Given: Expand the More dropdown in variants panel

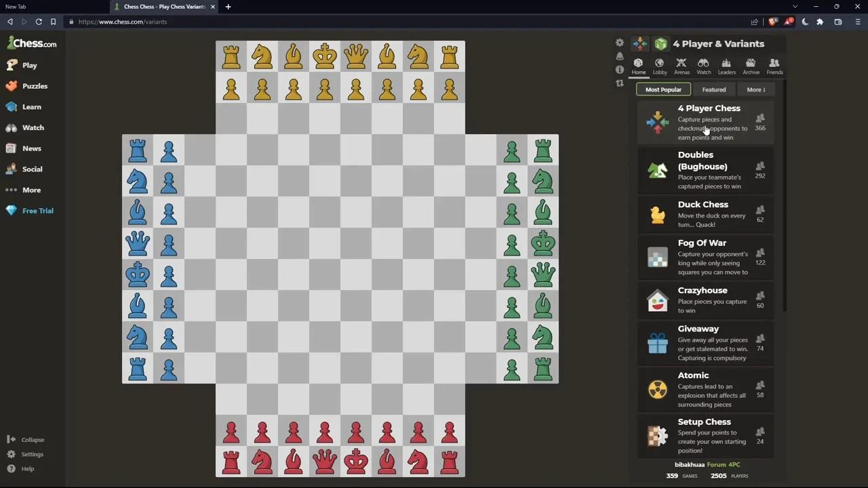Looking at the screenshot, I should [x=756, y=89].
